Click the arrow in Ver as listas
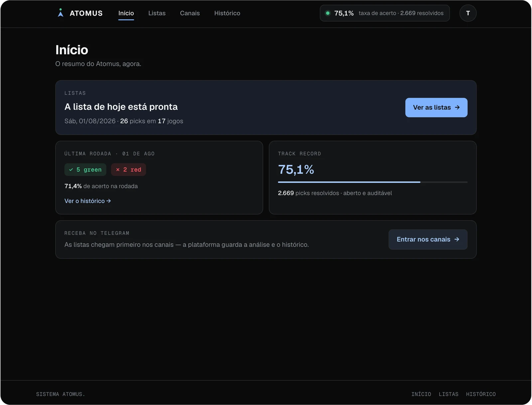Image resolution: width=532 pixels, height=405 pixels. tap(457, 107)
